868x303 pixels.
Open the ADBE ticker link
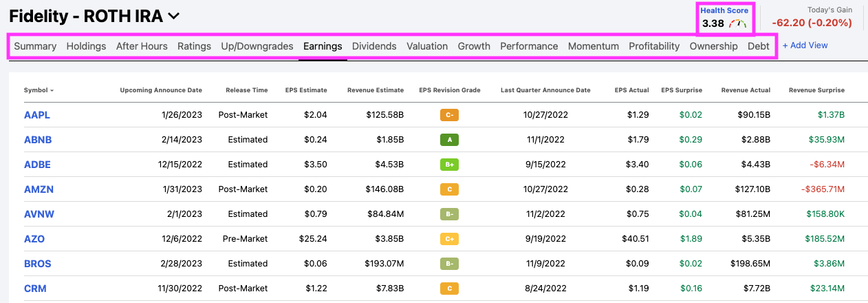click(37, 165)
